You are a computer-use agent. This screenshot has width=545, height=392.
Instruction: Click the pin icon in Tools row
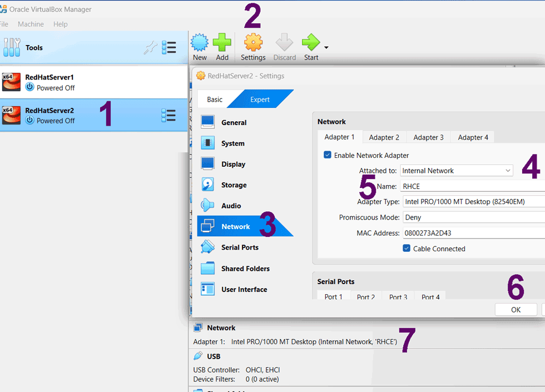(x=151, y=48)
